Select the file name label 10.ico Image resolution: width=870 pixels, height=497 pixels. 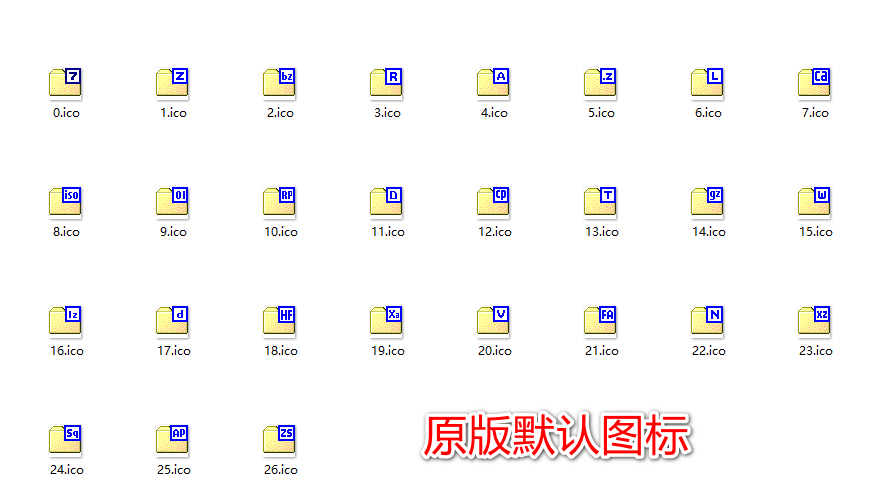point(281,232)
